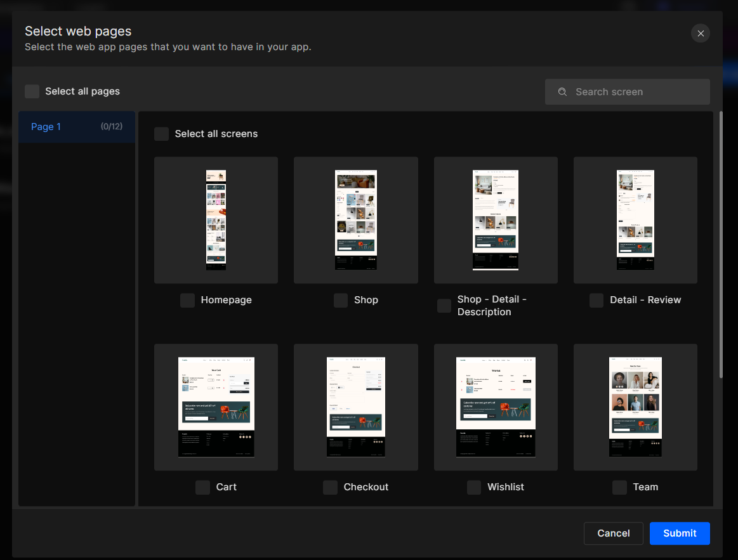
Task: Check the Checkout screen checkbox
Action: click(329, 487)
